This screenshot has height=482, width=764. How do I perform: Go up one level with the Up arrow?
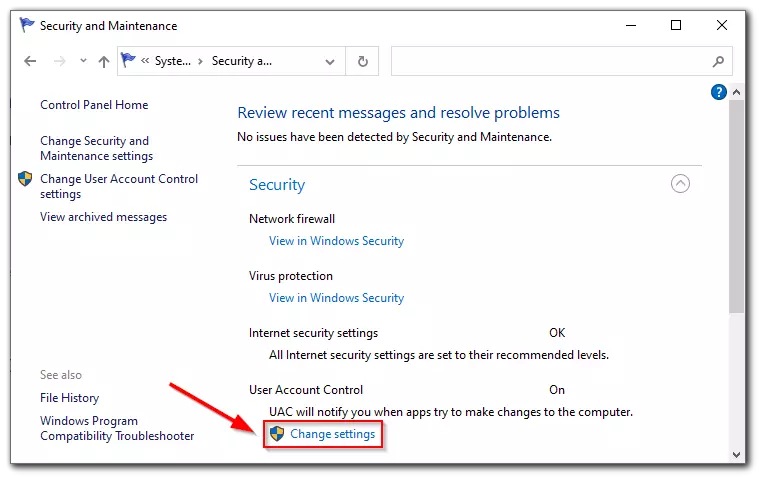pyautogui.click(x=104, y=61)
